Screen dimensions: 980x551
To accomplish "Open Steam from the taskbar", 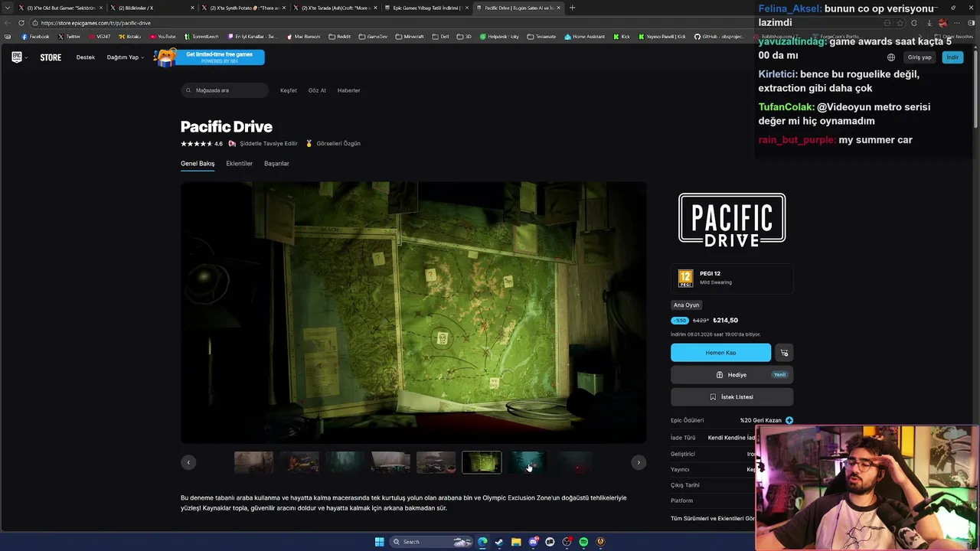I will click(499, 542).
